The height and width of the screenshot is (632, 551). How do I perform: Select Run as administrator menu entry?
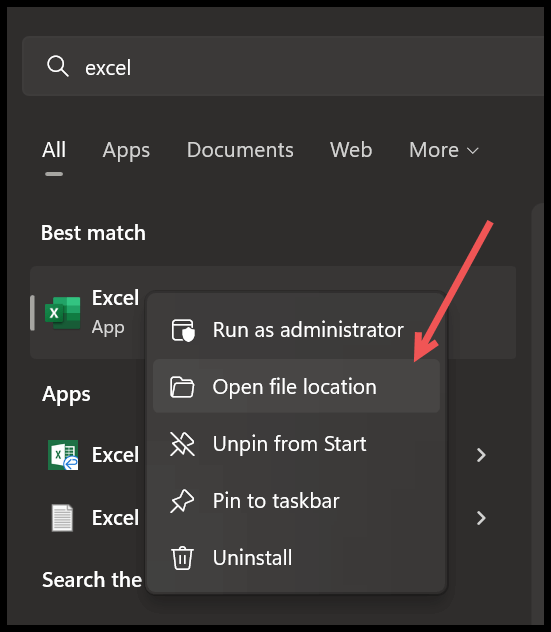tap(296, 330)
